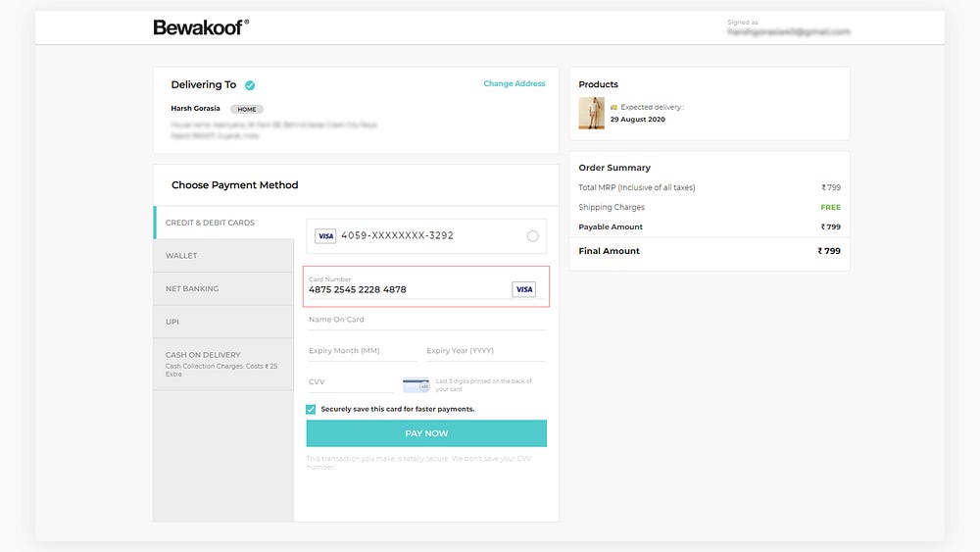Click the Choose Payment Method heading
This screenshot has height=552, width=980.
pyautogui.click(x=235, y=185)
